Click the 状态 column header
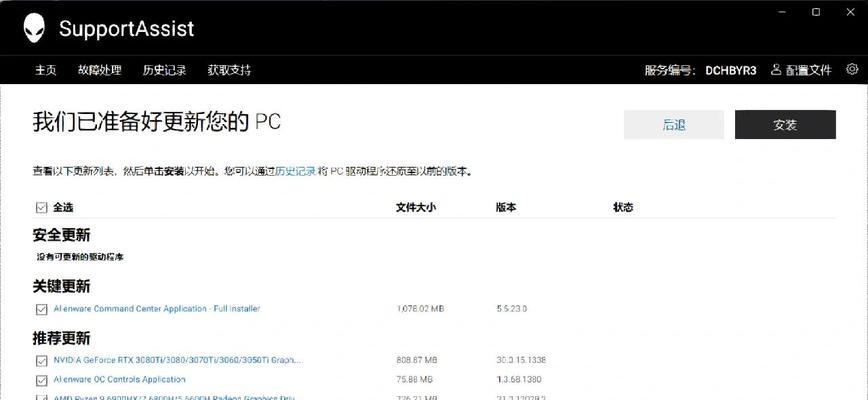The height and width of the screenshot is (400, 868). click(623, 207)
